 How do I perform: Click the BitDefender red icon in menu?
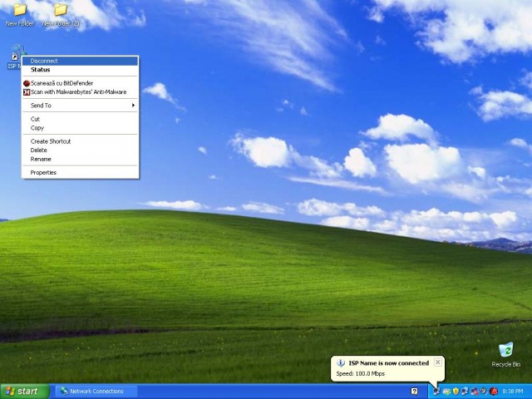(27, 83)
